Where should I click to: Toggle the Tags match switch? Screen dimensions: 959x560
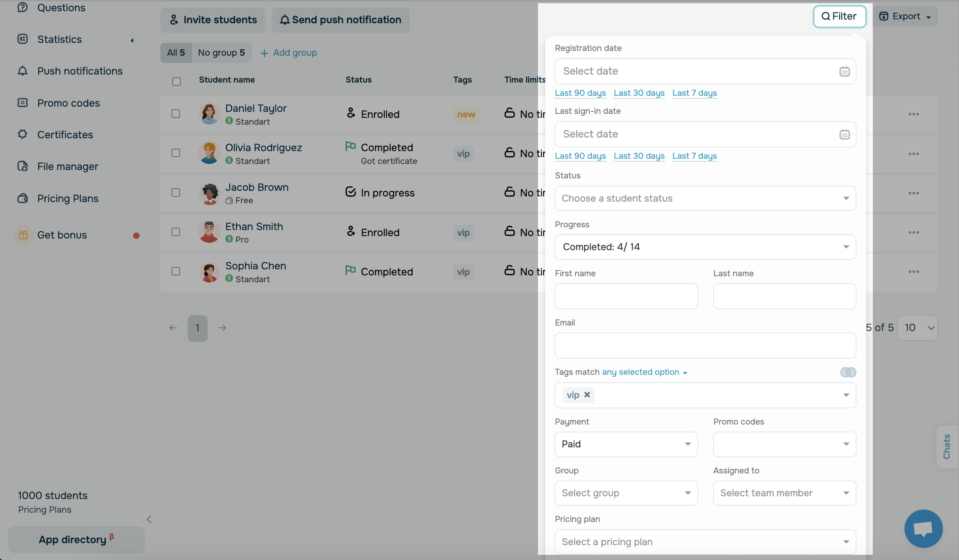[848, 372]
